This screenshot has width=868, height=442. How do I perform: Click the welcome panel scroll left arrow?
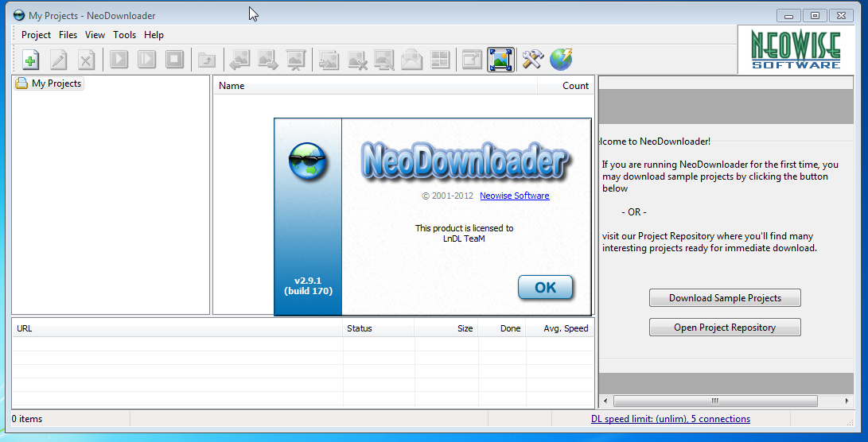605,401
